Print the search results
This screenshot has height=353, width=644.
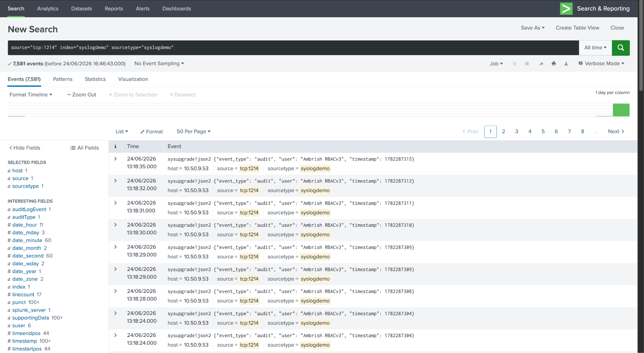coord(554,63)
